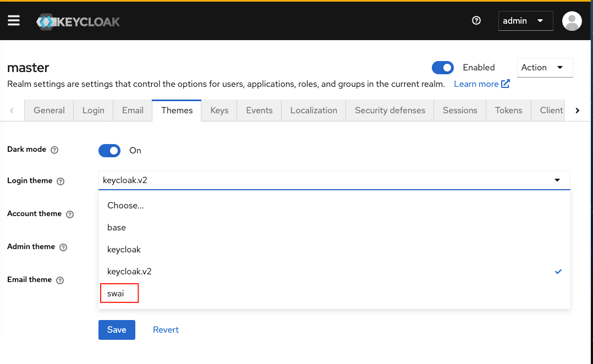Screen dimensions: 593x364
Task: Click the Keycloak logo
Action: (78, 22)
